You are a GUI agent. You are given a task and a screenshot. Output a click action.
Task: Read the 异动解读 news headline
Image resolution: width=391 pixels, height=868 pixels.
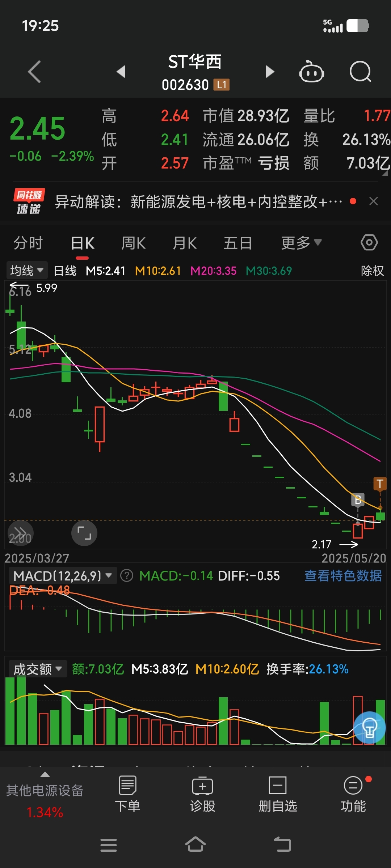tap(198, 201)
